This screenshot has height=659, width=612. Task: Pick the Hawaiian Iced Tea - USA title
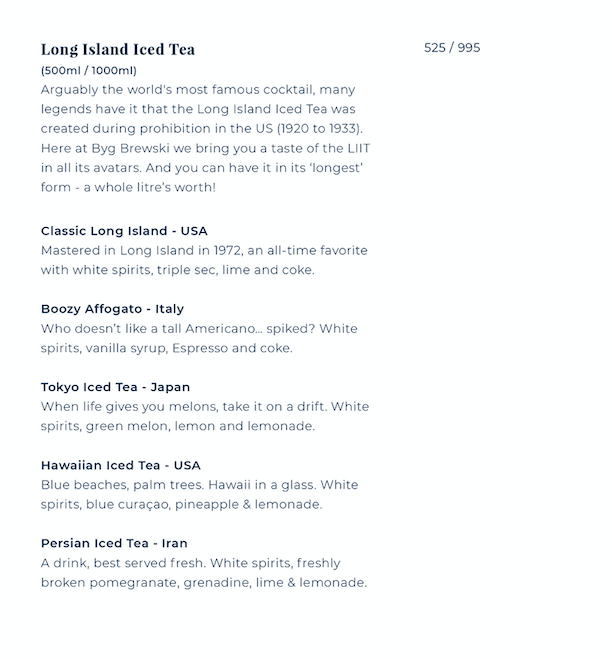tap(120, 465)
